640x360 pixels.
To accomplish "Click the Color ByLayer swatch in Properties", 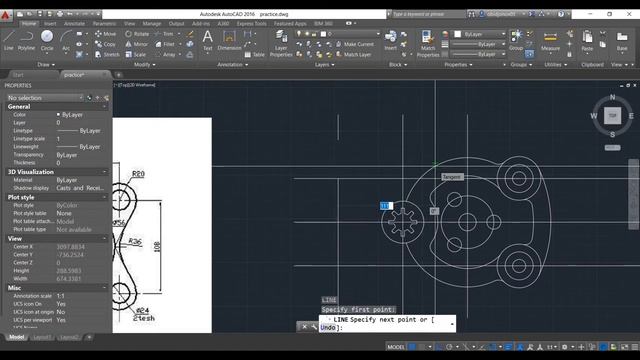I will point(58,115).
